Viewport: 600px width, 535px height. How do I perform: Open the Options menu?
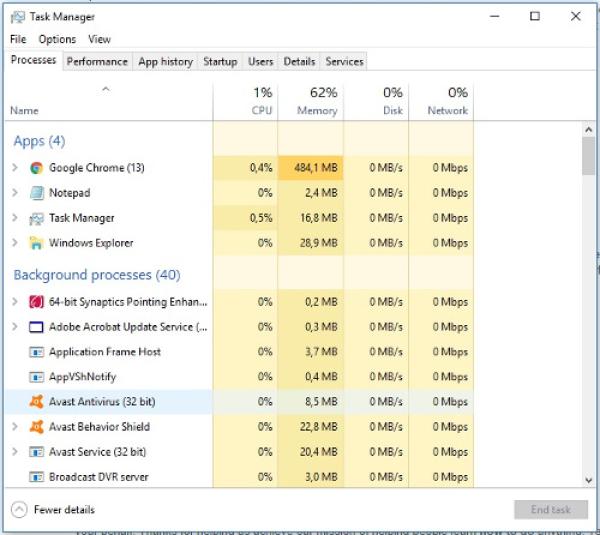point(57,39)
